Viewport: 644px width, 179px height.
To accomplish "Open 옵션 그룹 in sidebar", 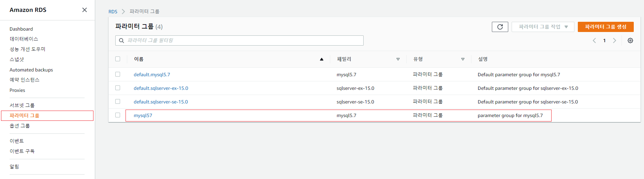I will tap(20, 126).
